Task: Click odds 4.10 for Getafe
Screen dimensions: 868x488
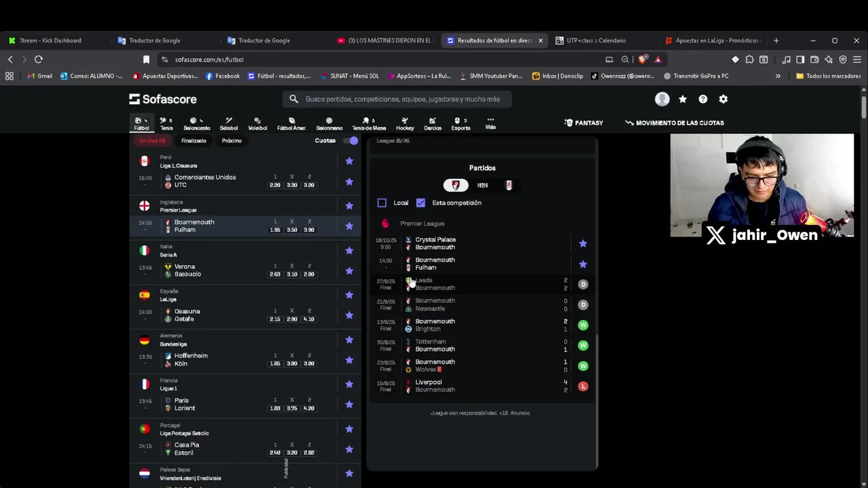Action: click(309, 319)
